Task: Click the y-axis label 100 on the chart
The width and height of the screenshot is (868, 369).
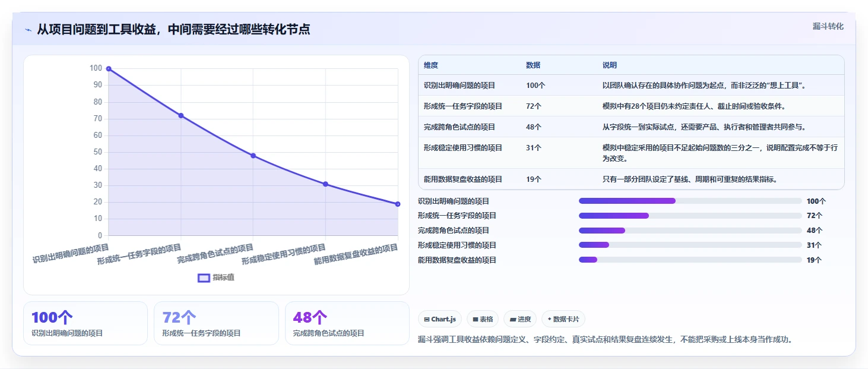Action: point(96,68)
